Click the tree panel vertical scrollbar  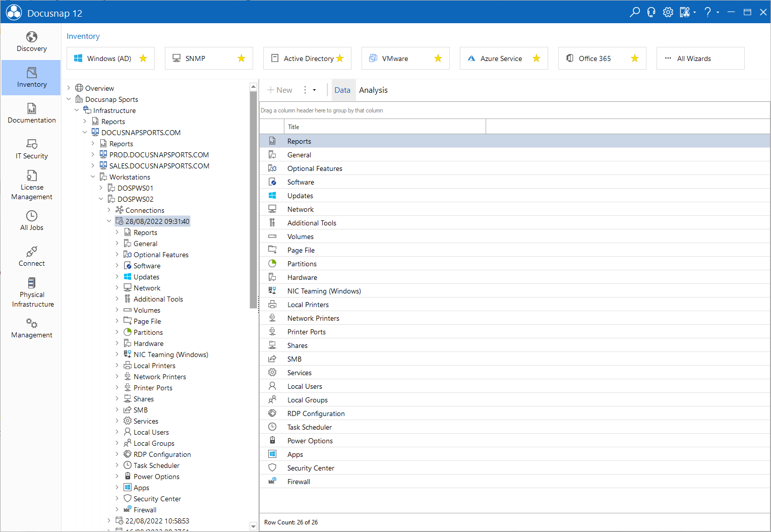click(x=253, y=199)
